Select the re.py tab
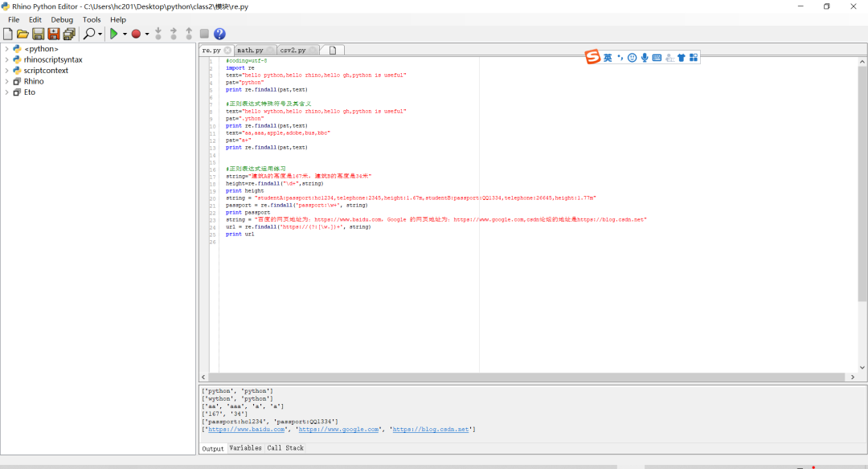 coord(211,51)
